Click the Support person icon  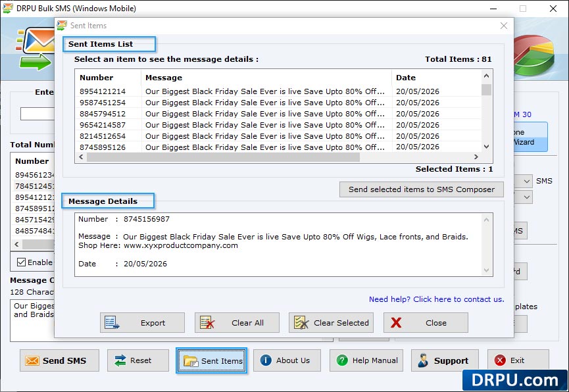423,360
